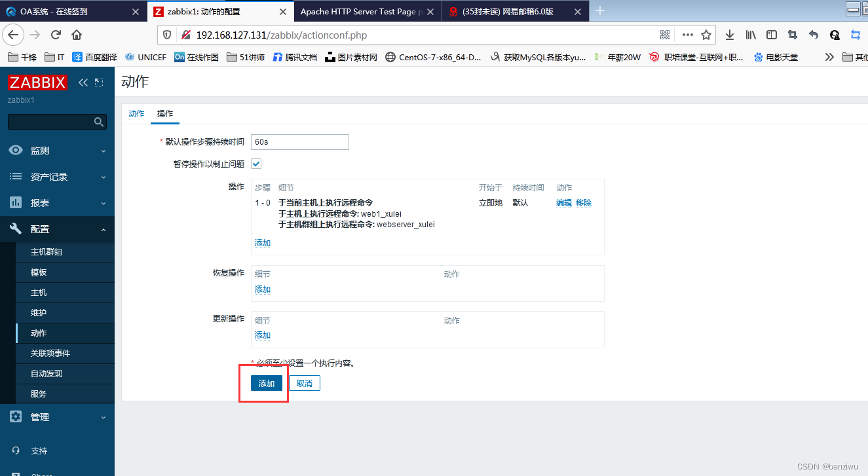Click the Configuration wrench icon
The width and height of the screenshot is (868, 476).
[x=16, y=229]
